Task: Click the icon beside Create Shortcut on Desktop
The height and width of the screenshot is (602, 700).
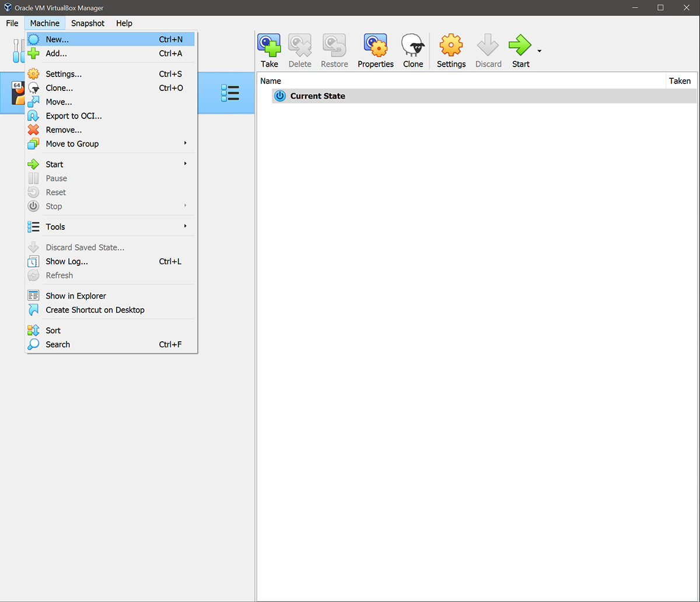Action: point(33,310)
